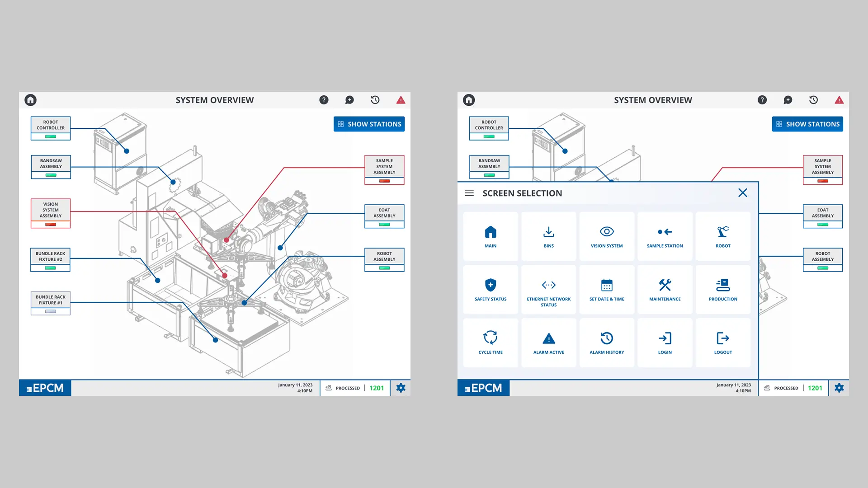Go to the Main home tile

tap(491, 236)
